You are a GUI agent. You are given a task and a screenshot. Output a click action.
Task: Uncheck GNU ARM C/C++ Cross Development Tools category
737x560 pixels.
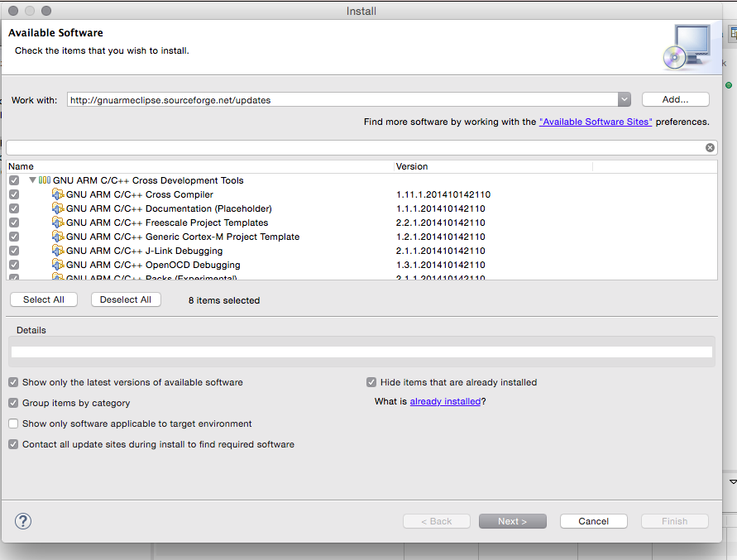(14, 180)
